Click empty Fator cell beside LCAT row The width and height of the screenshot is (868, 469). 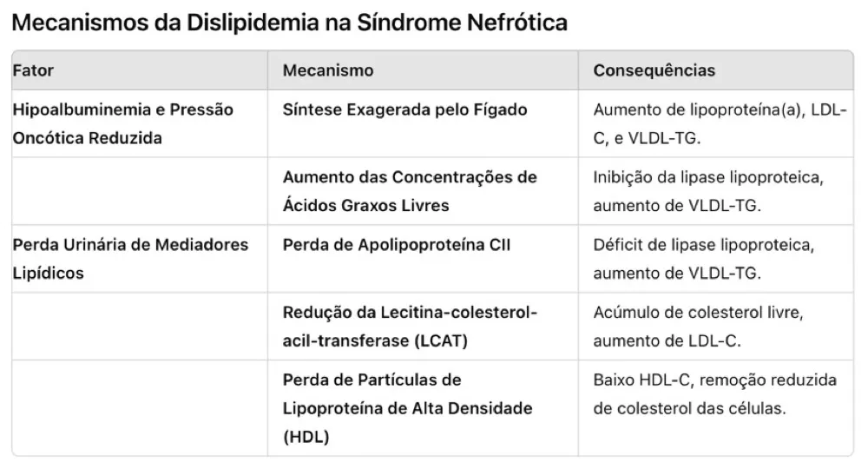click(139, 326)
